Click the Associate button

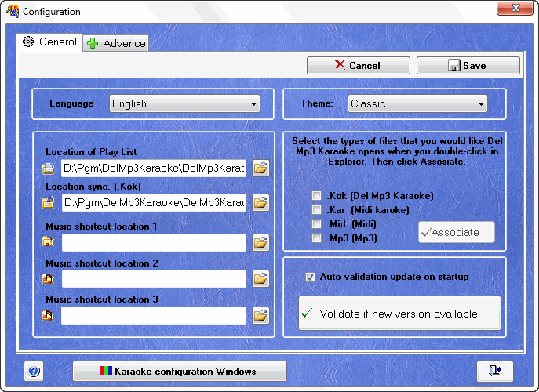(457, 232)
